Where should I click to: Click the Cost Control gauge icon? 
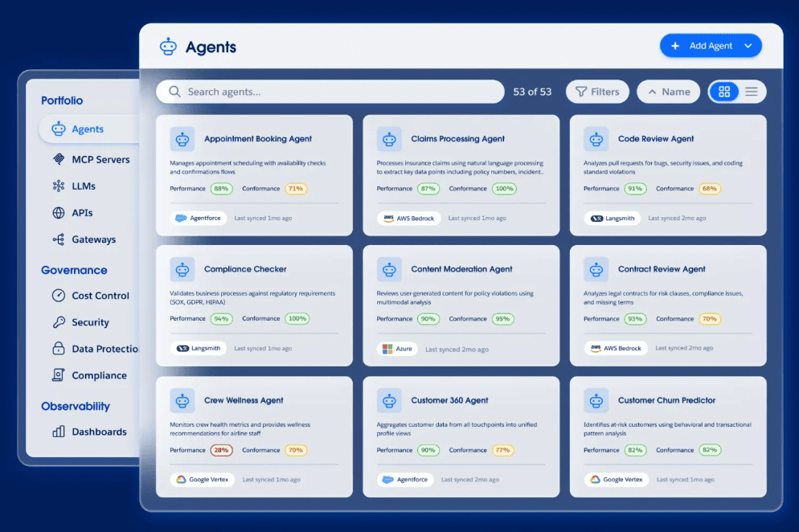[x=59, y=295]
